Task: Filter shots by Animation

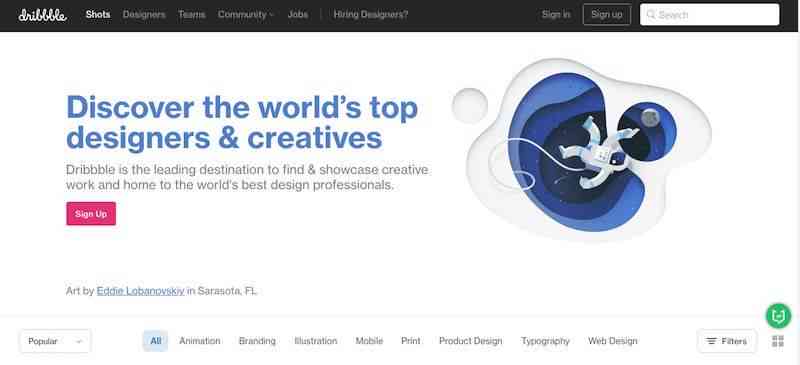Action: point(199,341)
